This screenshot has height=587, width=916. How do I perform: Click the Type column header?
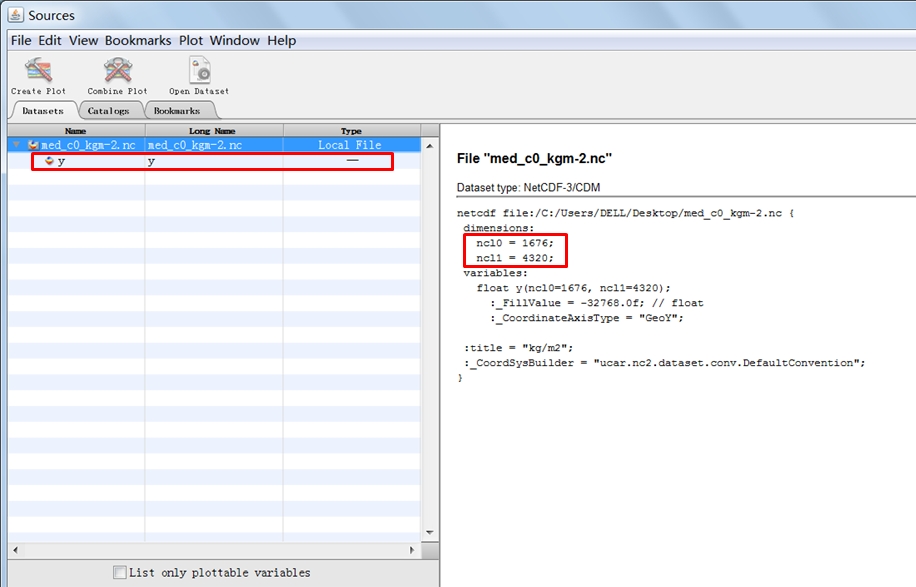point(351,131)
